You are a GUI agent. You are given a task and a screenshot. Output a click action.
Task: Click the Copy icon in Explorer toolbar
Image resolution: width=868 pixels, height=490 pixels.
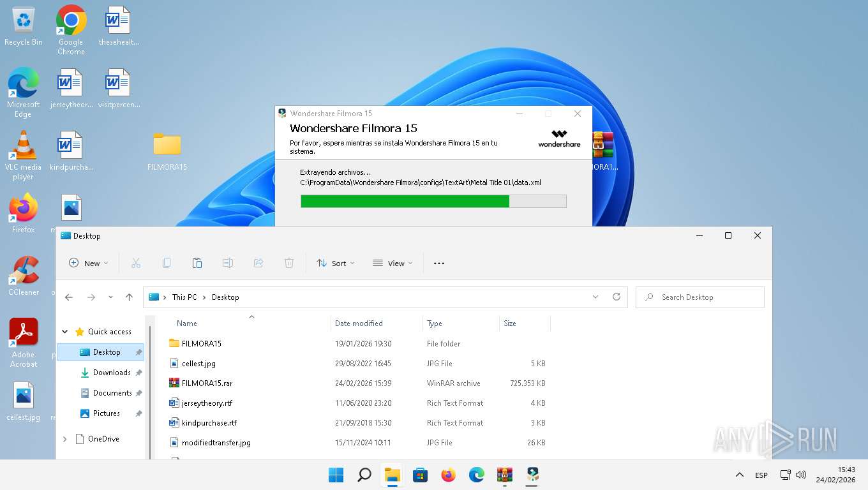(167, 263)
